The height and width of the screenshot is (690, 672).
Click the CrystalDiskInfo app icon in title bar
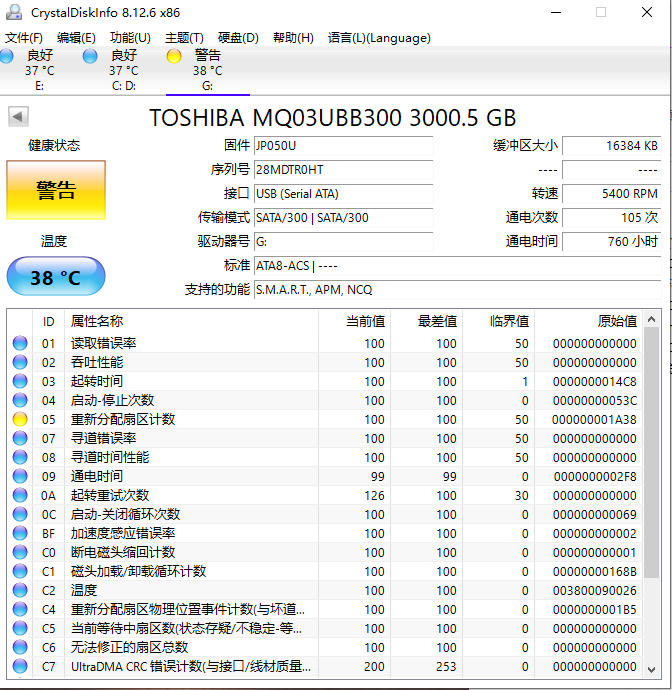[14, 12]
